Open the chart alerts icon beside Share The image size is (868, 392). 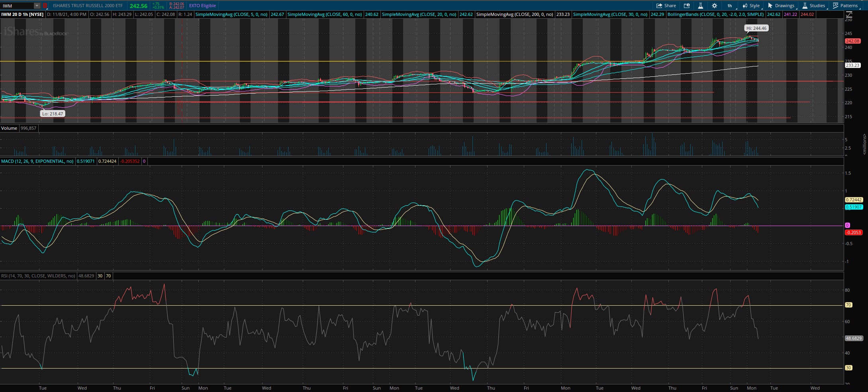[x=687, y=6]
